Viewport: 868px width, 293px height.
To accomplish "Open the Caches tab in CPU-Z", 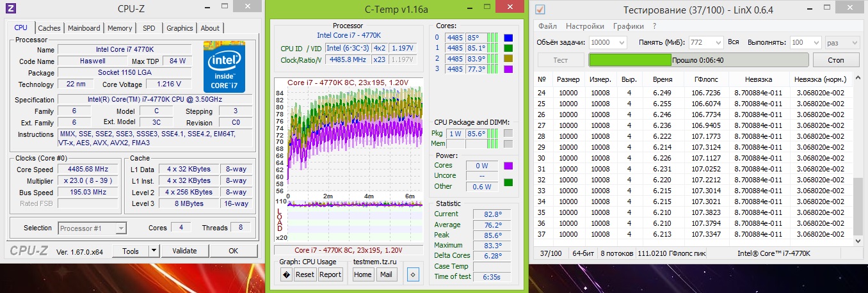I will [49, 28].
